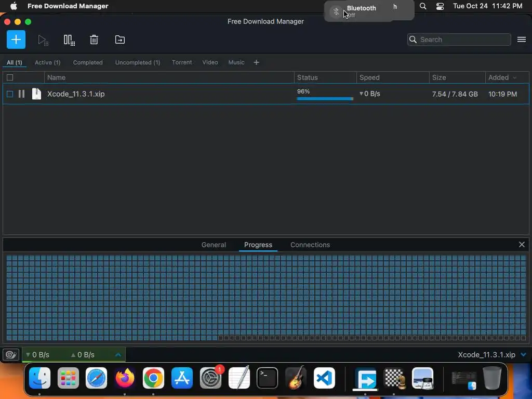Click the search magnifier icon in toolbar
This screenshot has height=399, width=532.
[413, 39]
